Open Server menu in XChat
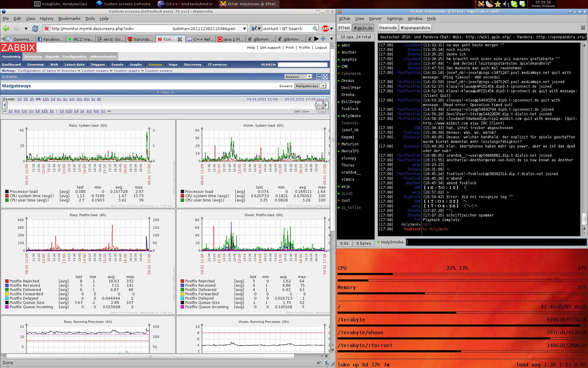588x368 pixels. click(375, 18)
